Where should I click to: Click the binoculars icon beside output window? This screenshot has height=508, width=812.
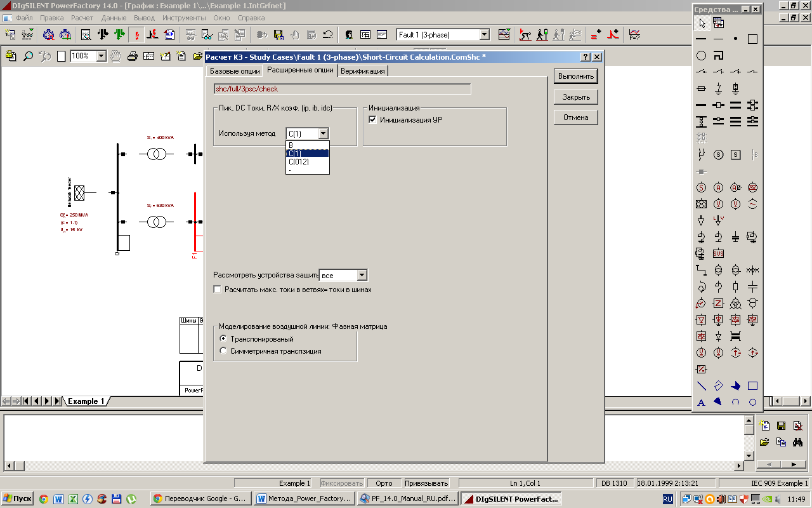click(x=797, y=442)
